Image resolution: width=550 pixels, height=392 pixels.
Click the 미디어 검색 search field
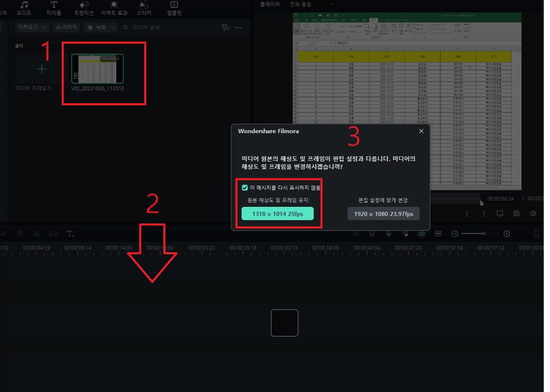146,27
